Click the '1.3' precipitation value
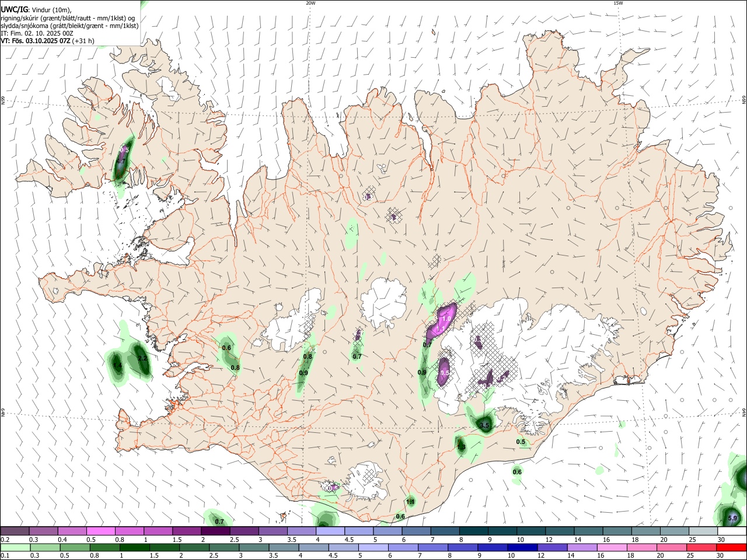This screenshot has width=747, height=560. pos(461,447)
